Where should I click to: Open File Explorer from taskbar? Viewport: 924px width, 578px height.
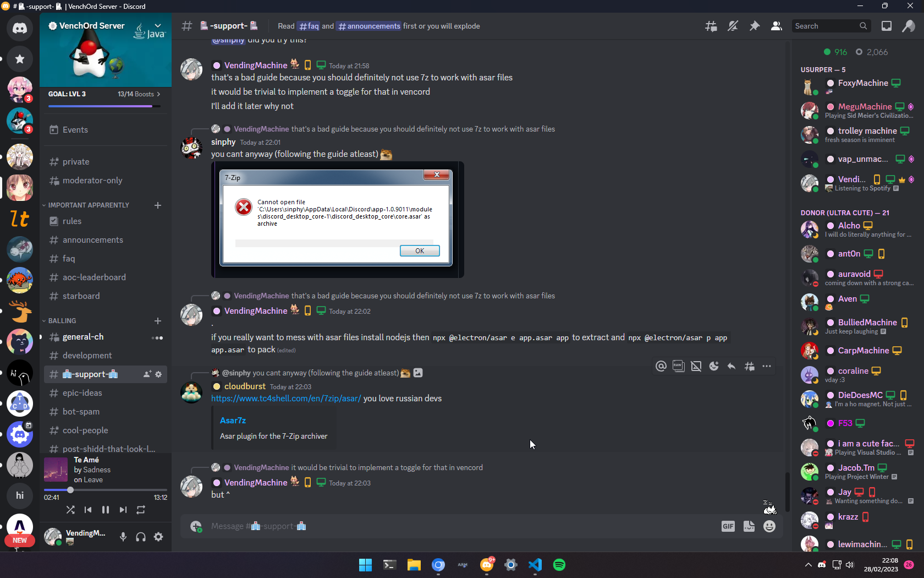414,565
